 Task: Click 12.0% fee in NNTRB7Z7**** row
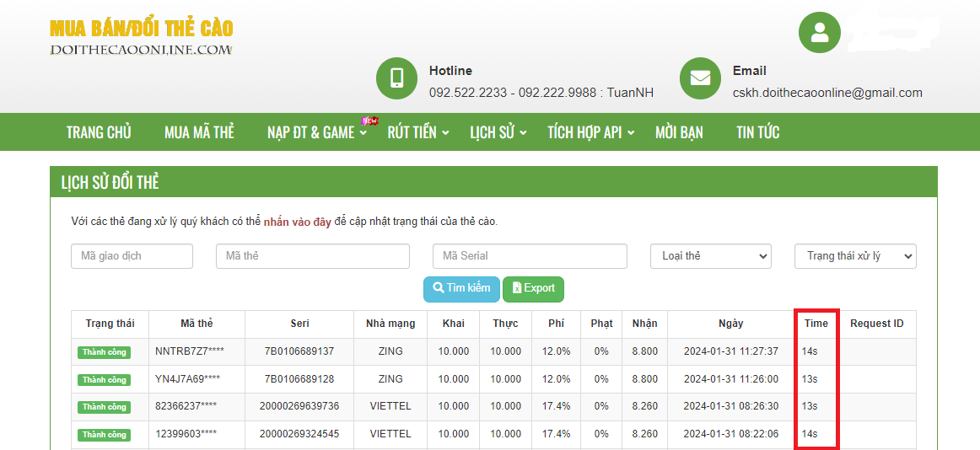557,351
